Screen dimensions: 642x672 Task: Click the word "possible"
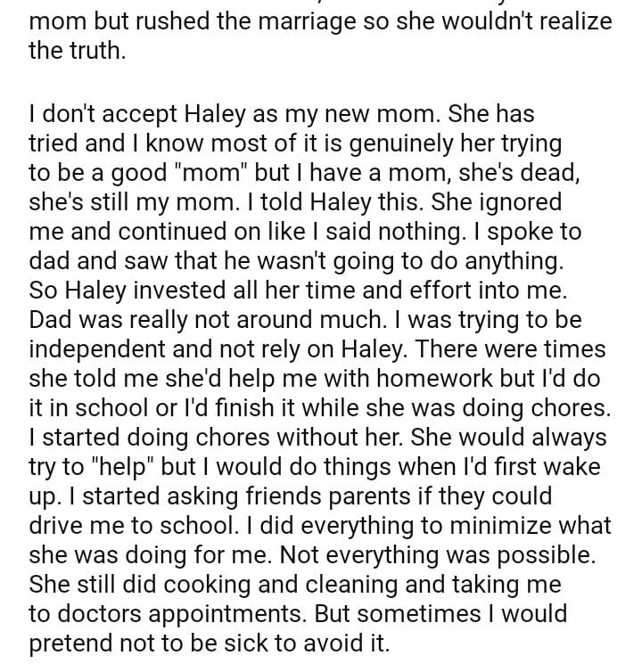[548, 553]
